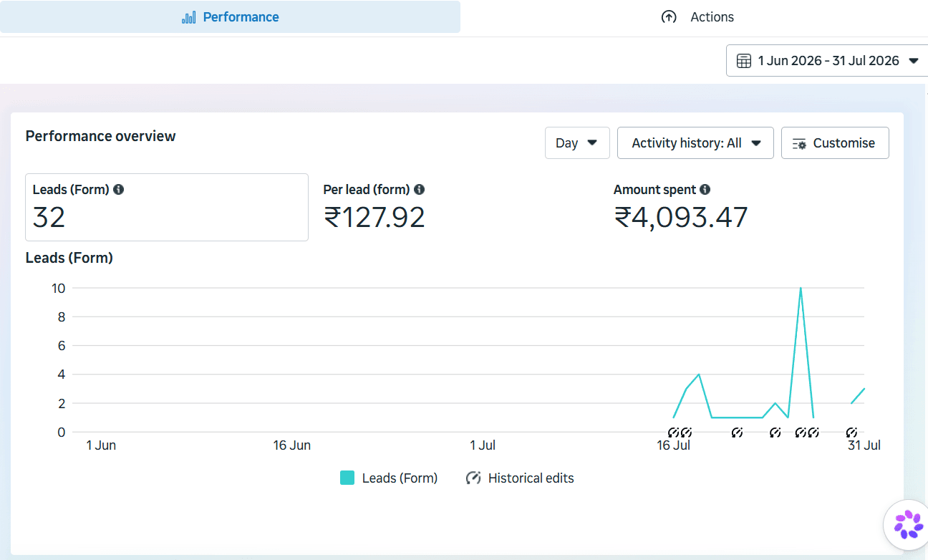Viewport: 928px width, 560px height.
Task: Click the Leads (Form) chart title above the graph
Action: pyautogui.click(x=69, y=258)
